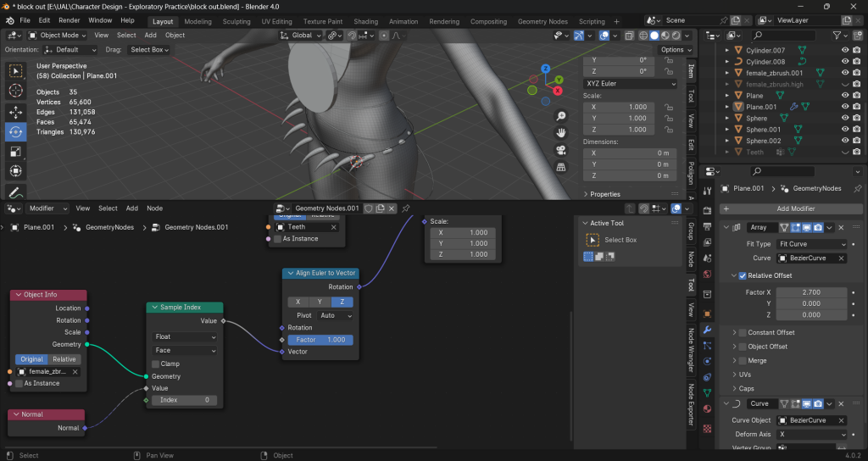Viewport: 868px width, 461px height.
Task: Open the Material properties tab icon
Action: click(x=707, y=409)
